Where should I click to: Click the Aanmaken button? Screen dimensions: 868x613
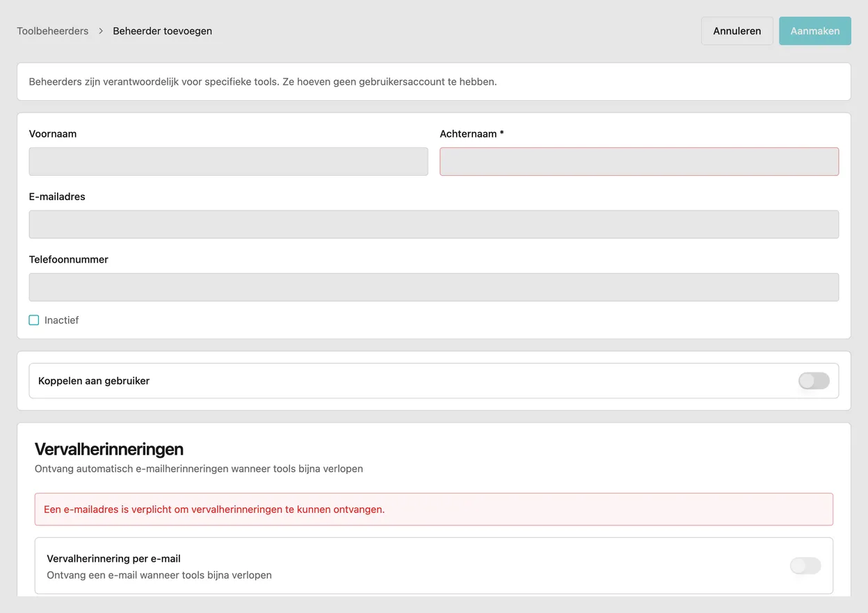click(815, 31)
